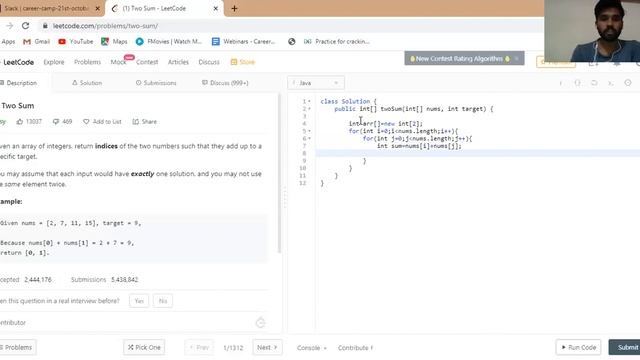This screenshot has height=360, width=640.
Task: Open the globe icon bookmark
Action: (291, 42)
